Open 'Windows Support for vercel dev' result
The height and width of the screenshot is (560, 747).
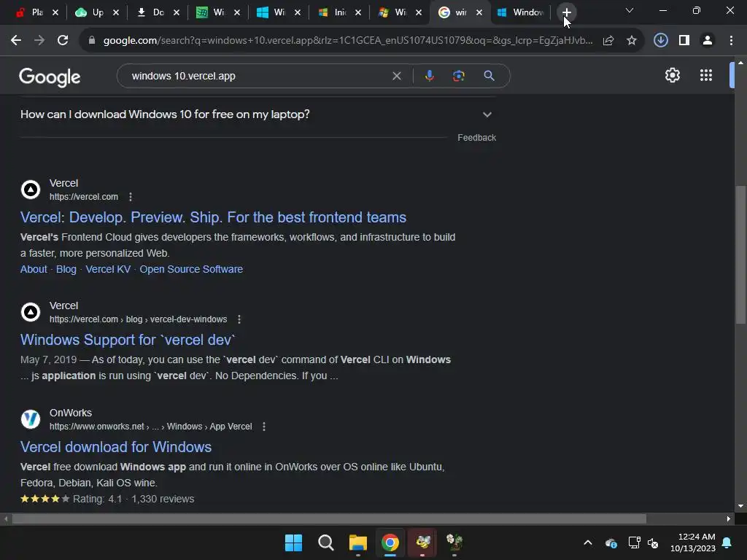pos(128,340)
